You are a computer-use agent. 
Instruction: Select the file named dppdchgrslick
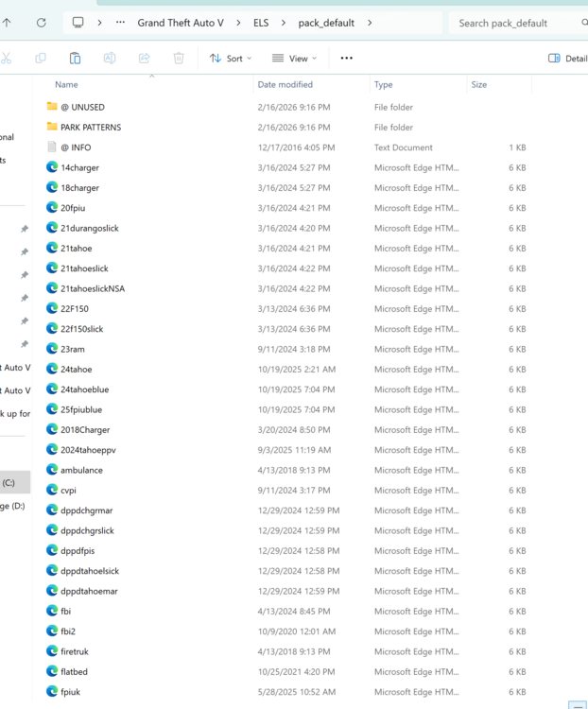(x=87, y=531)
